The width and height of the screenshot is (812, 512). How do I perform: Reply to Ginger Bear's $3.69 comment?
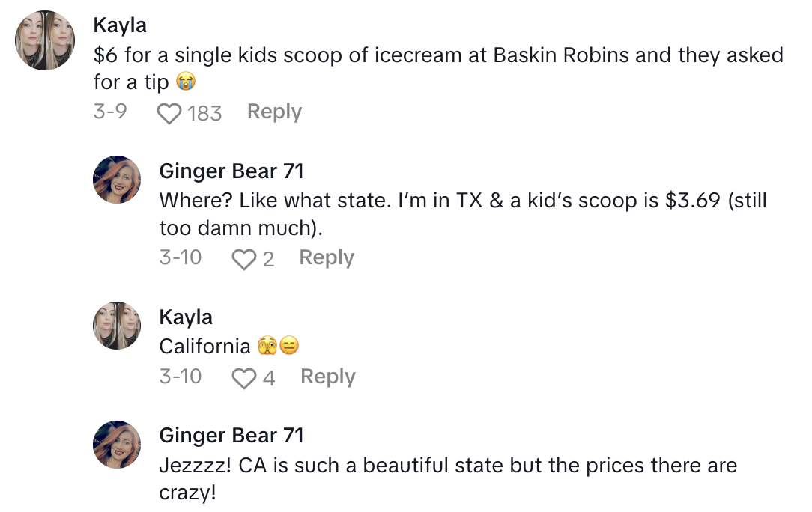[327, 257]
